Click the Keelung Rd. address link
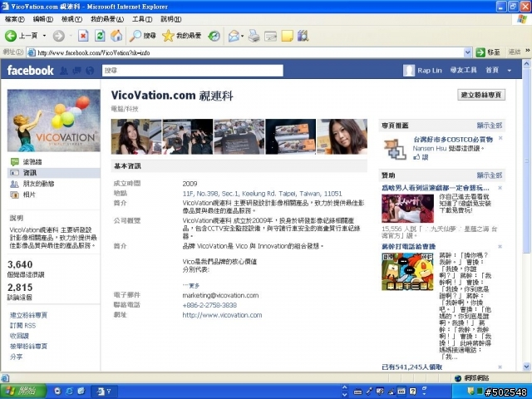 (263, 194)
